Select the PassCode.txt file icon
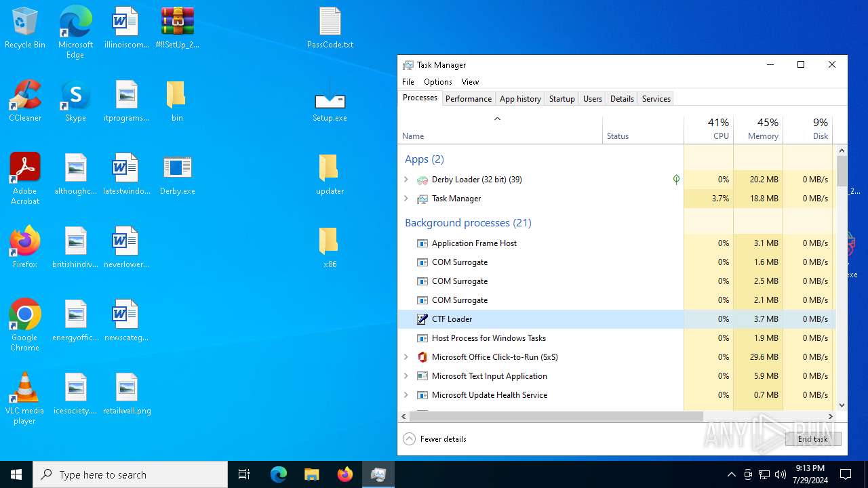The image size is (868, 488). coord(330,28)
